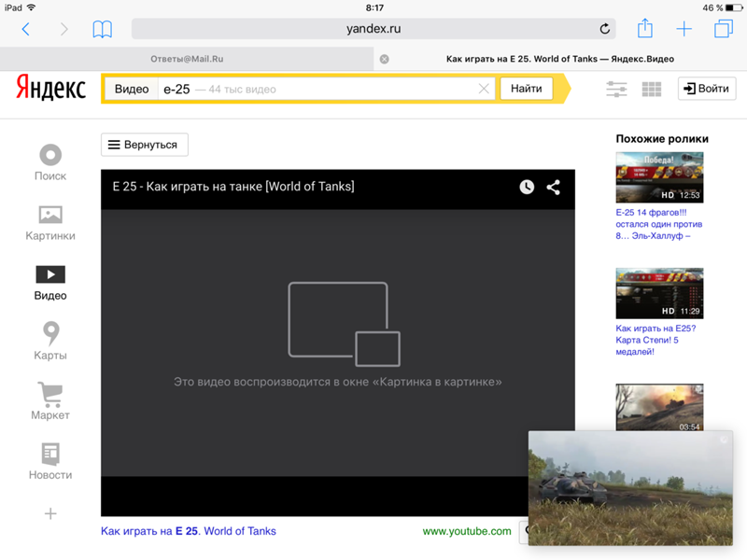Add a new Safari tab

(684, 29)
